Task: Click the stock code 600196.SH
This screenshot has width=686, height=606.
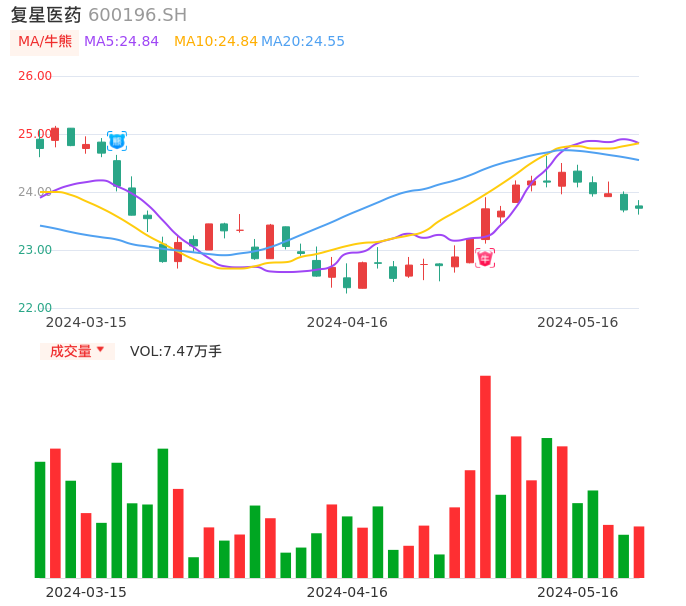Action: 137,15
